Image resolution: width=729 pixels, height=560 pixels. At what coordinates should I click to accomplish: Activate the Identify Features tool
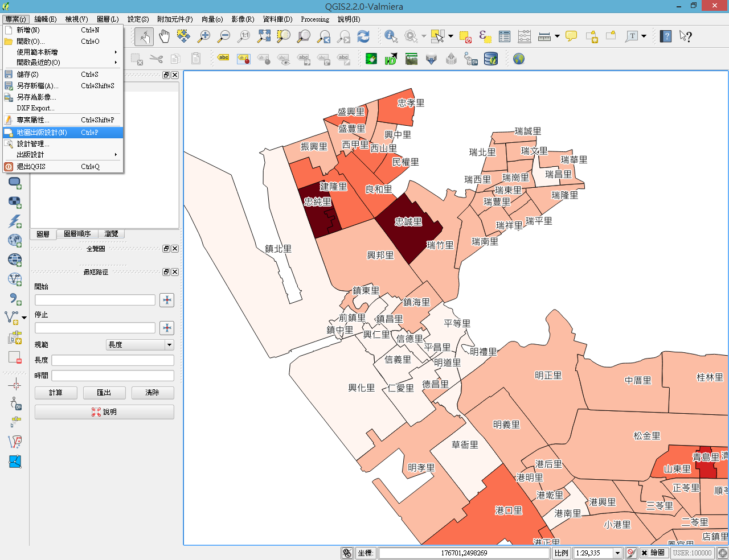391,36
